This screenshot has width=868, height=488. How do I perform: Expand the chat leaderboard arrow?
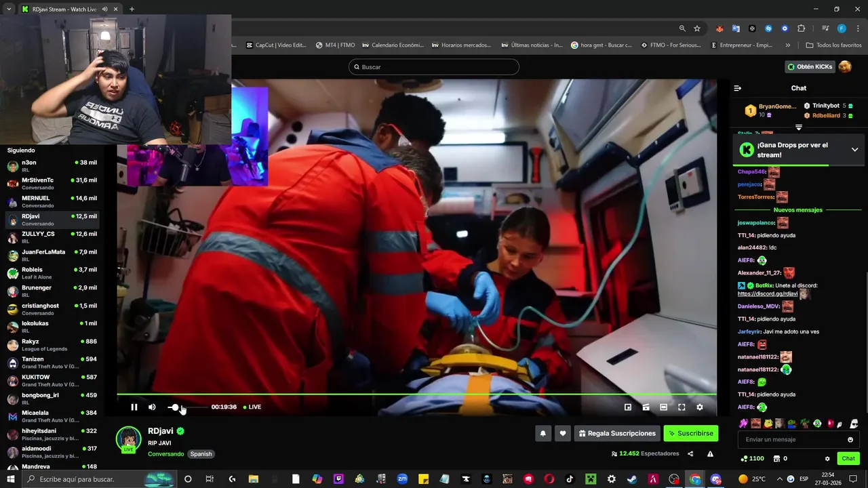[x=799, y=127]
